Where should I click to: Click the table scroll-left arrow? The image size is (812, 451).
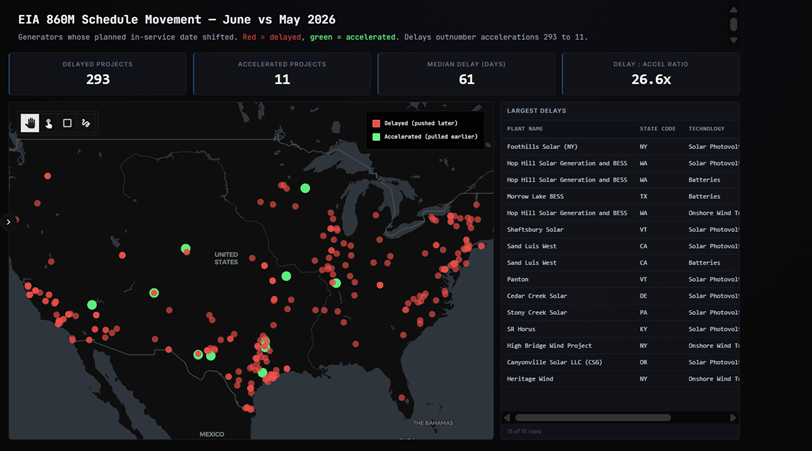click(x=507, y=418)
